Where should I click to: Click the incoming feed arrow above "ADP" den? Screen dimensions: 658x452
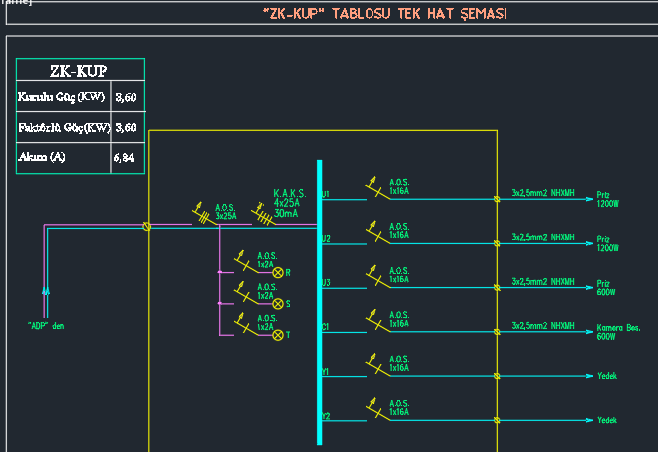[x=46, y=291]
